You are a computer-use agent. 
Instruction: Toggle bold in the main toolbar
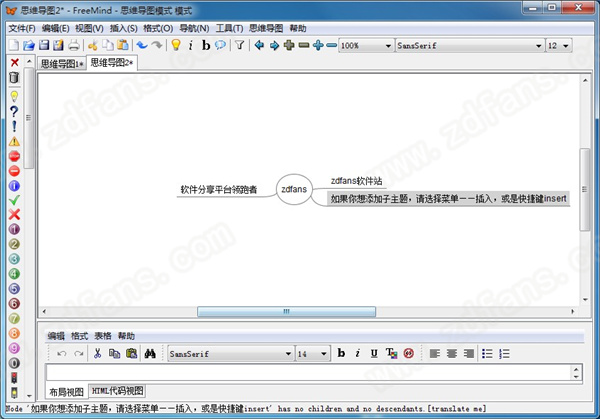pyautogui.click(x=206, y=46)
